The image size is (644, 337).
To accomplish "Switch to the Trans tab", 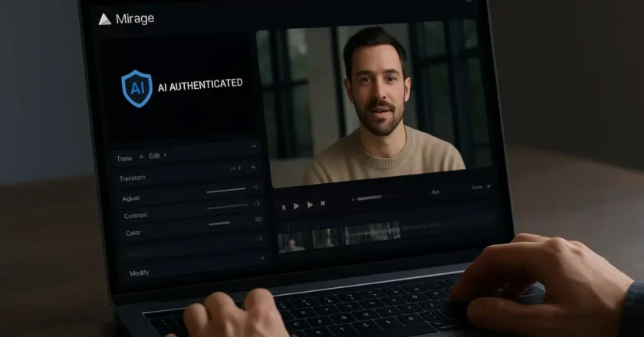I will click(124, 159).
